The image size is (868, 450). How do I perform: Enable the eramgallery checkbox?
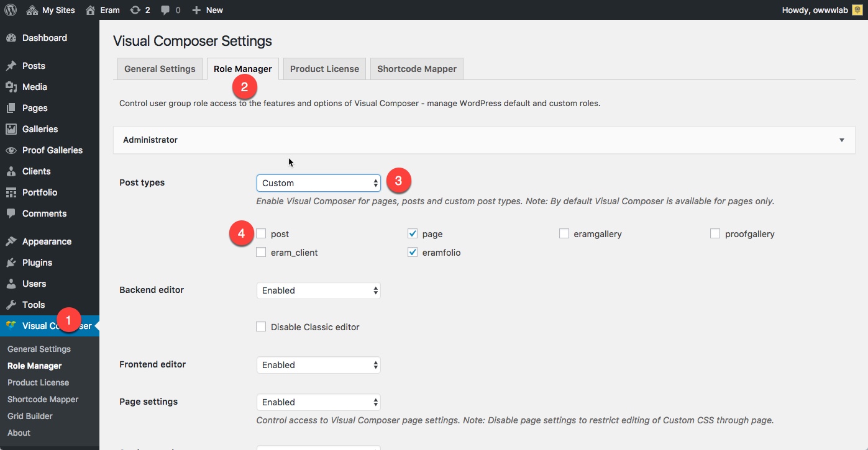(564, 233)
